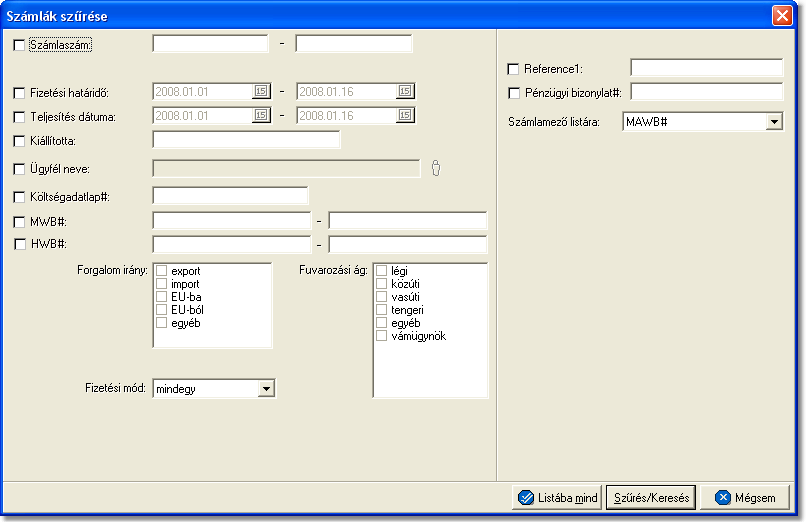
Task: Toggle the Teljesítés dátuma checkbox
Action: [x=19, y=117]
